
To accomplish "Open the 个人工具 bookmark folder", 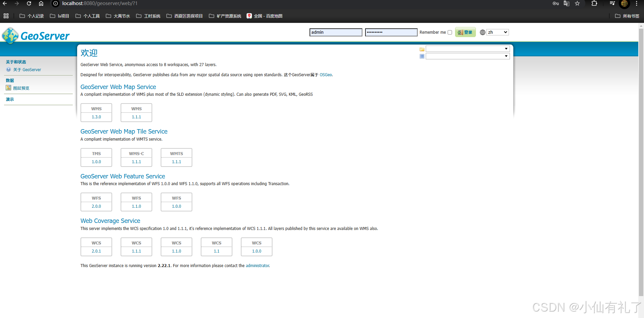I will pos(88,16).
